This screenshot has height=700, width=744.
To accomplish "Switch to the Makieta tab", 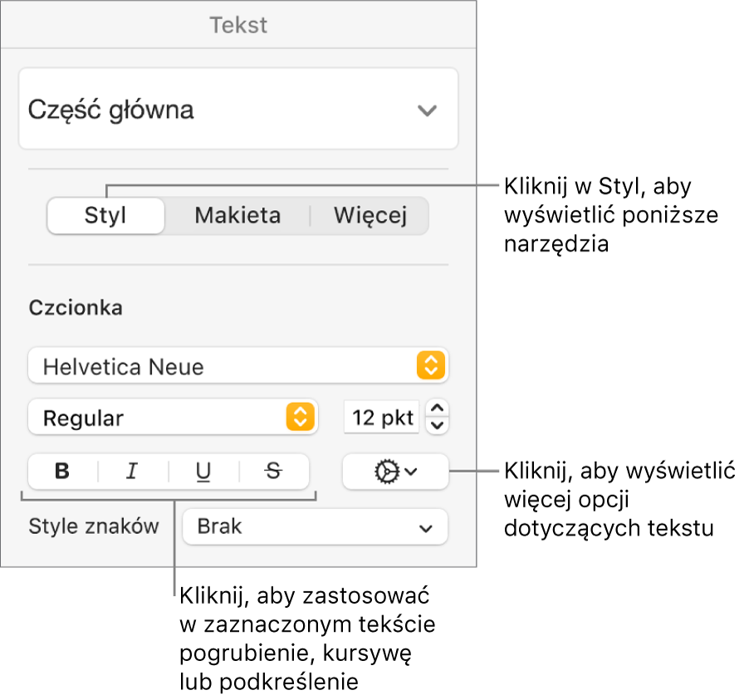I will tap(237, 215).
